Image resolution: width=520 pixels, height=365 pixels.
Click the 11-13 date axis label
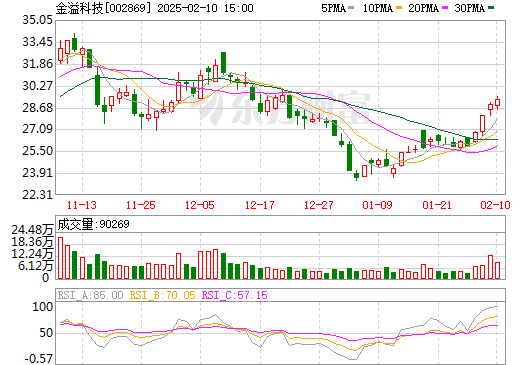[x=82, y=205]
